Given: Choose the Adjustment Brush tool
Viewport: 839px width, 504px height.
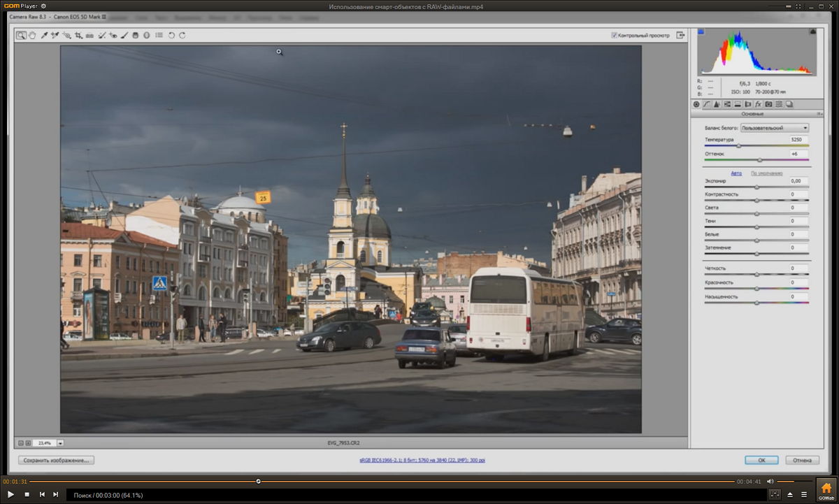Looking at the screenshot, I should coord(124,35).
